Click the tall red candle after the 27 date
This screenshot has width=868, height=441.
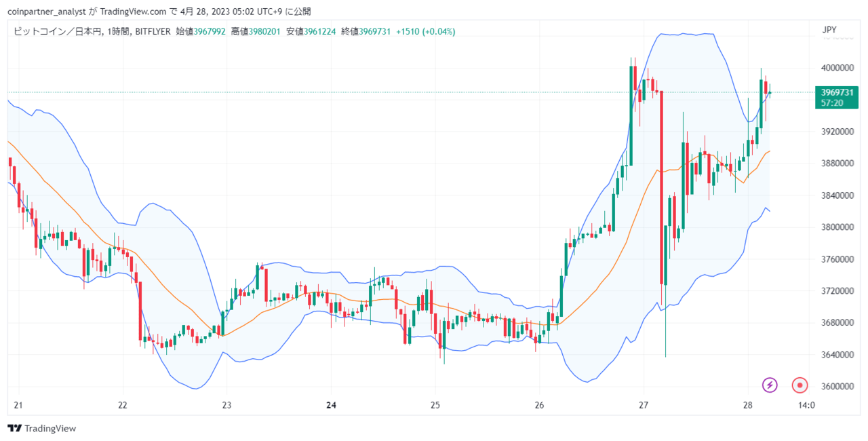click(660, 187)
